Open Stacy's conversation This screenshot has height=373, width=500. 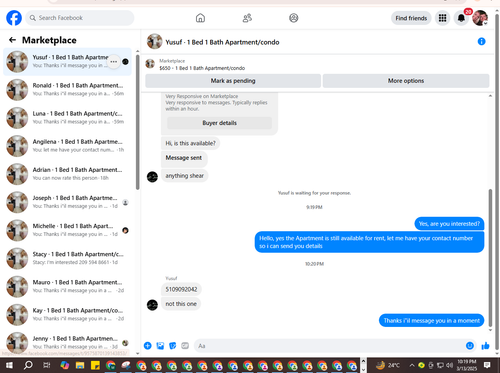tap(67, 258)
